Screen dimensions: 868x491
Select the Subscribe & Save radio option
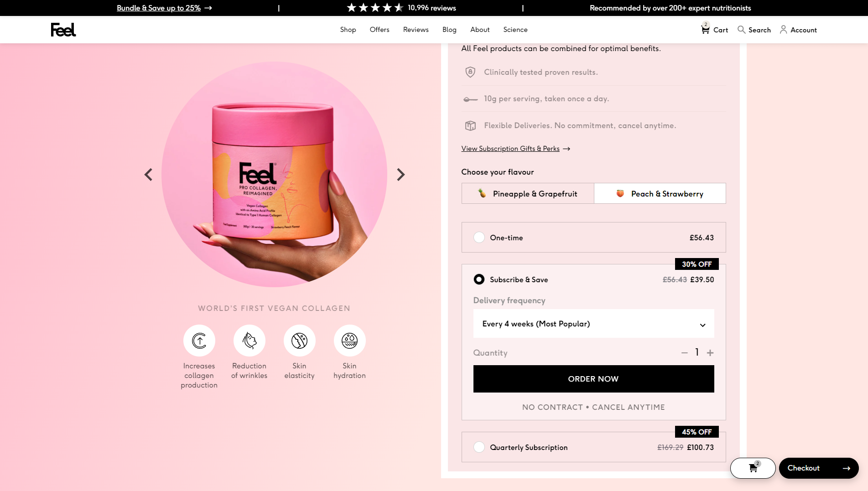[x=479, y=279]
